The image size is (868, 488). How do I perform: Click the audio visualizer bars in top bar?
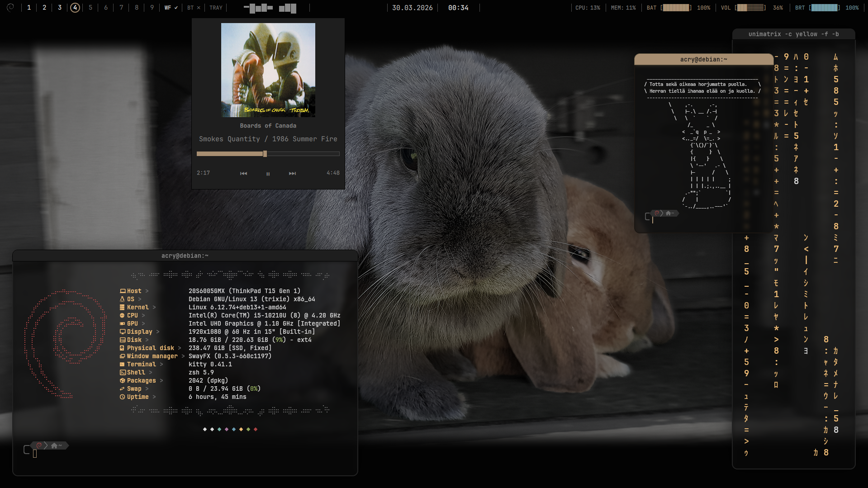(x=270, y=8)
